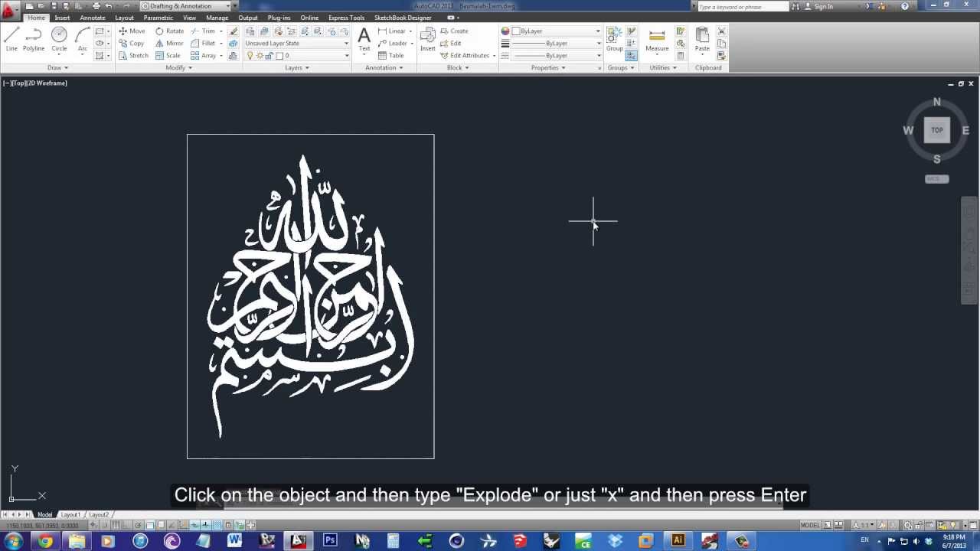Open Photoshop from the taskbar
Screen dimensions: 980x551
(330, 541)
